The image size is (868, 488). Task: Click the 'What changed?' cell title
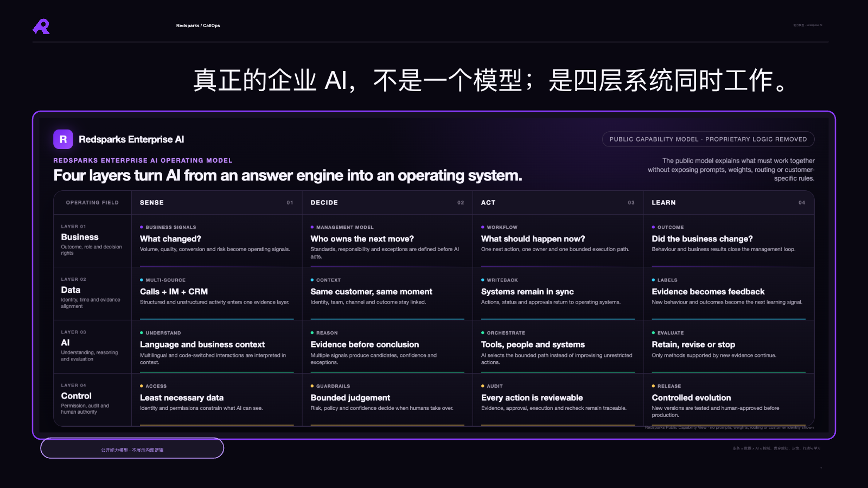tap(170, 239)
